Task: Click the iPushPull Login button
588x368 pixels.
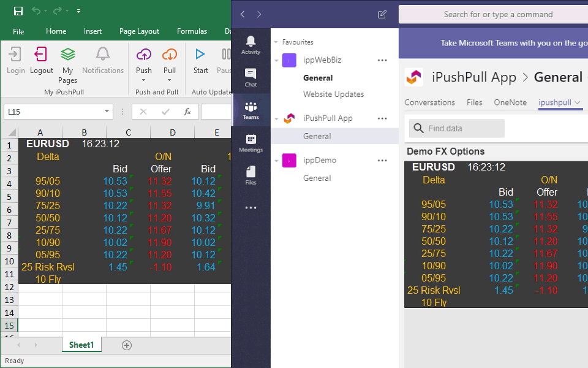Action: click(x=15, y=61)
